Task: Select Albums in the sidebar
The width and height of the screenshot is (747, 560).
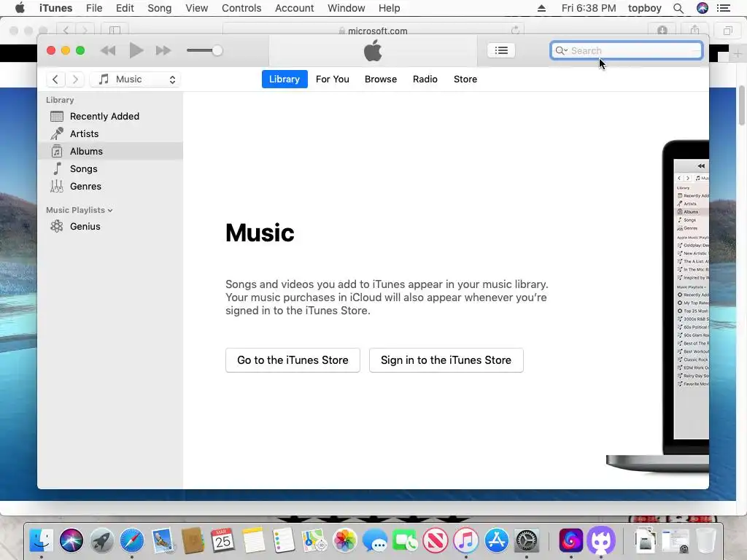Action: click(x=110, y=152)
